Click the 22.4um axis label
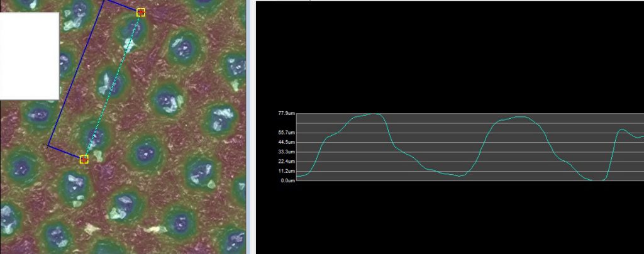The image size is (644, 254). click(287, 161)
